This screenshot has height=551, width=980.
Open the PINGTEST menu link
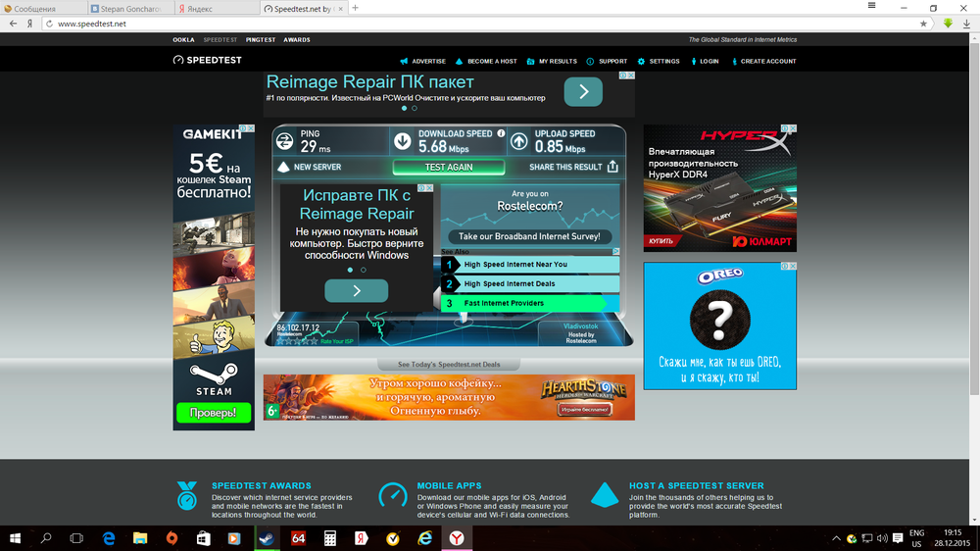pos(261,39)
